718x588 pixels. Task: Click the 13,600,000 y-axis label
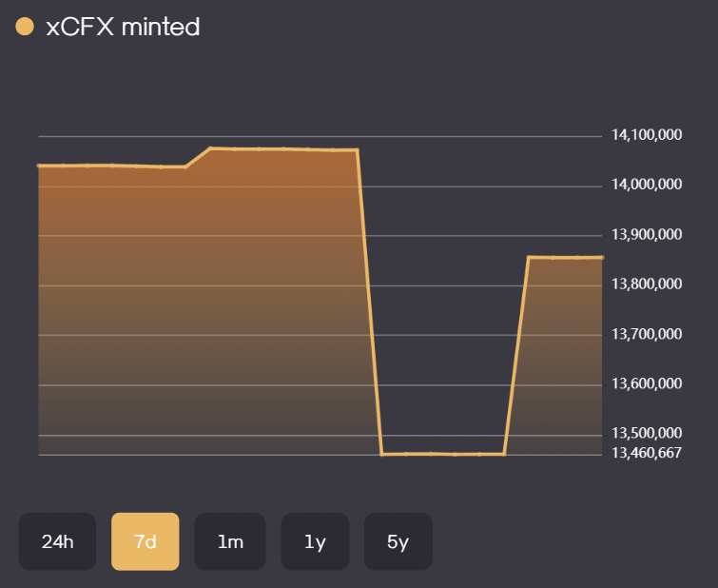tap(647, 384)
